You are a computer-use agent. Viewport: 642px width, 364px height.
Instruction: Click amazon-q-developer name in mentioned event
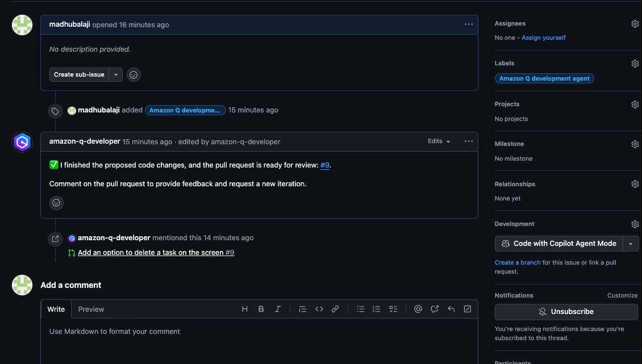[114, 237]
